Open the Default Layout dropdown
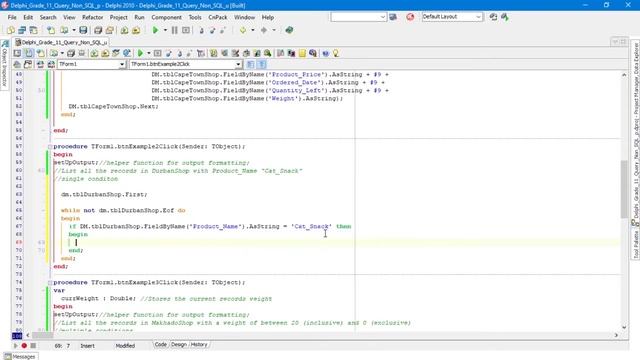The height and width of the screenshot is (360, 640). click(478, 17)
